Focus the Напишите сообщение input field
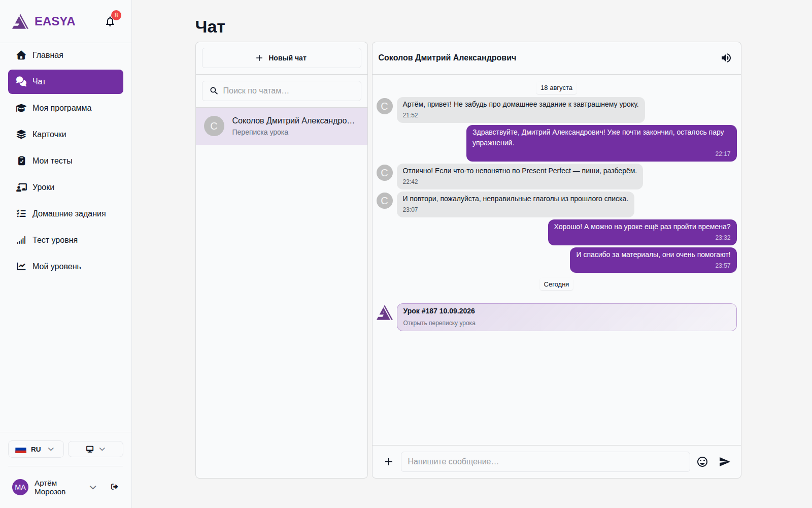 pyautogui.click(x=545, y=462)
